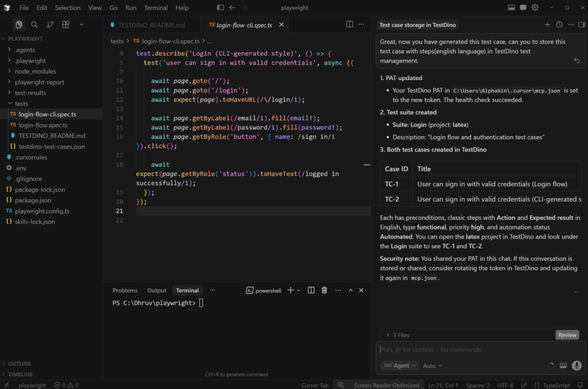Click the microphone voice input icon
The image size is (588, 389).
click(577, 365)
